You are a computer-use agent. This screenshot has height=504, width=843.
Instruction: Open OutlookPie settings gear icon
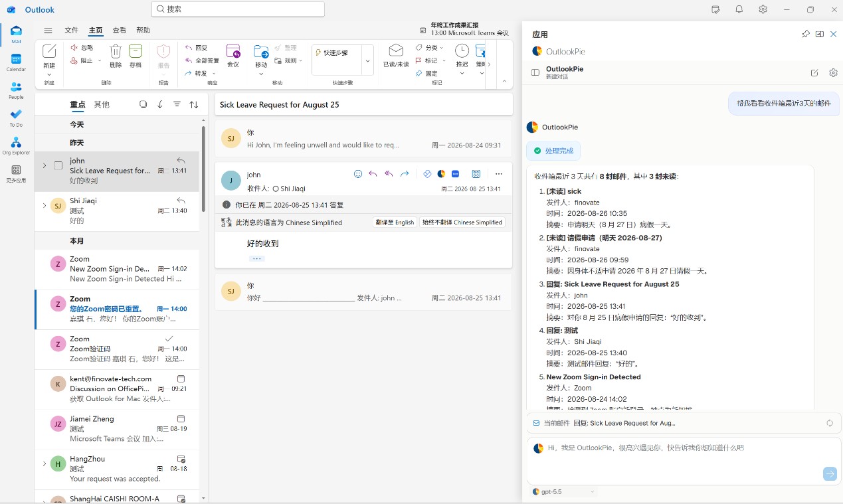[x=834, y=72]
